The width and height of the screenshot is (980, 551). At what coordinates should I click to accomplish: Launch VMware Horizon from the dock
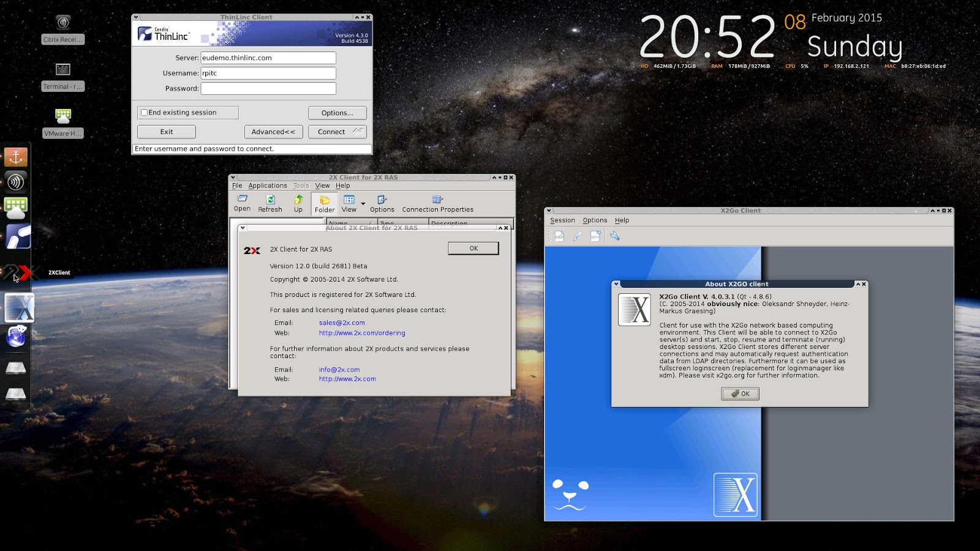pos(16,208)
